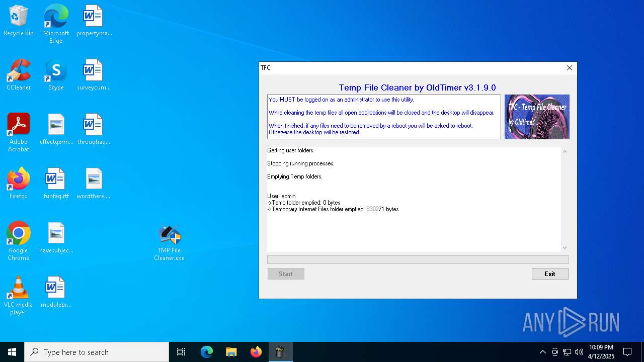Screen dimensions: 644x362
Task: Click the "Stopping running processes." log line
Action: [301, 163]
